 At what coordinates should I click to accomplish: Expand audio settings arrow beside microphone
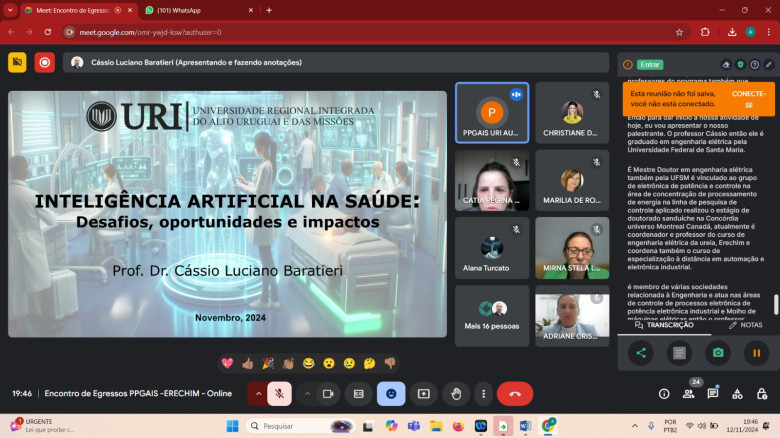pyautogui.click(x=258, y=394)
